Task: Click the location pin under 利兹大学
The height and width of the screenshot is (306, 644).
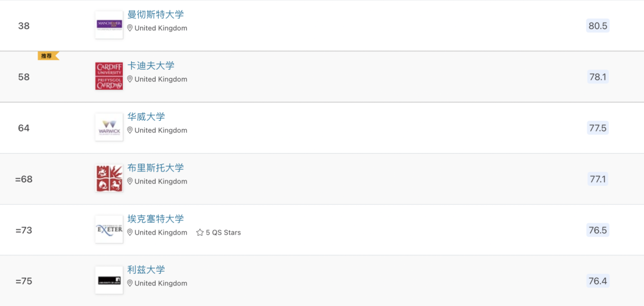Action: coord(130,283)
